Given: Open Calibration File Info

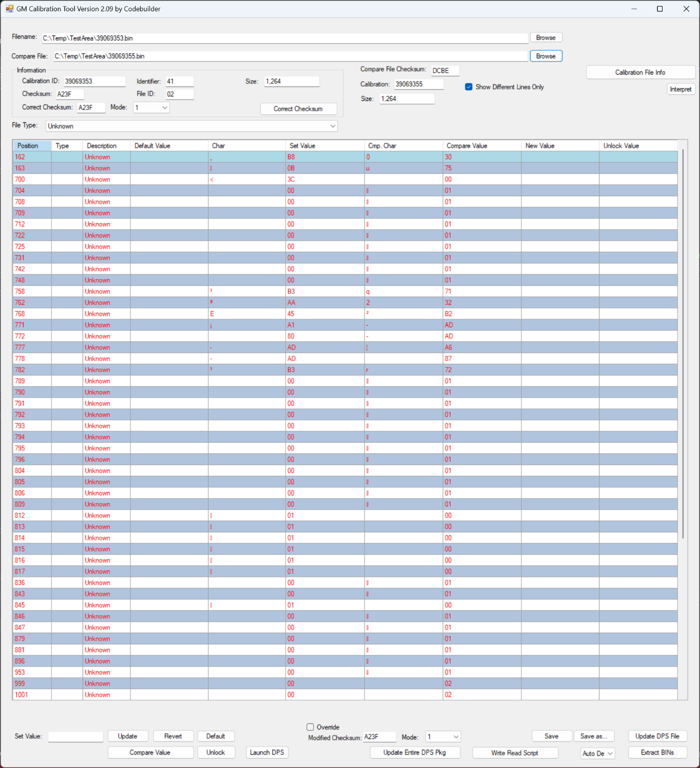Looking at the screenshot, I should pos(641,73).
